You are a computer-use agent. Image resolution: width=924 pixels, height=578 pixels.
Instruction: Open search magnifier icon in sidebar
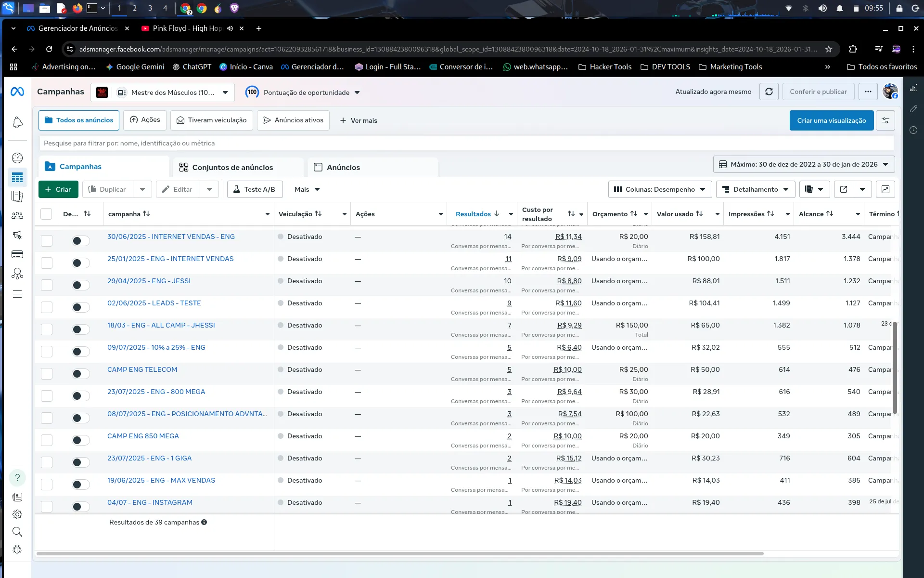(17, 532)
